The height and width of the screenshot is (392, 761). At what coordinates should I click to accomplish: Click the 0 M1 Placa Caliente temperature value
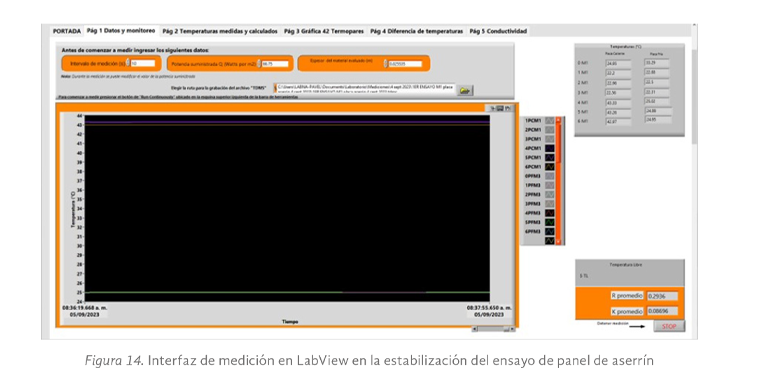point(618,64)
